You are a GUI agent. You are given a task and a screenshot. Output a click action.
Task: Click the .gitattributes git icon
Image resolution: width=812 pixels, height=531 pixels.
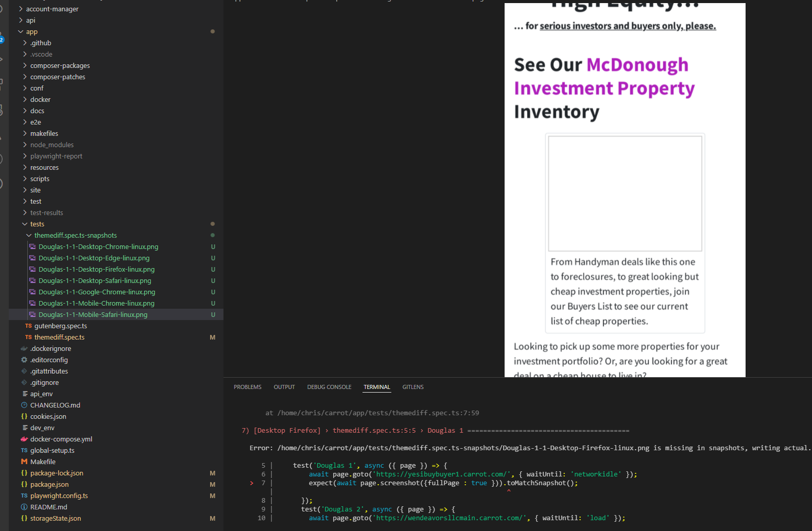(24, 371)
